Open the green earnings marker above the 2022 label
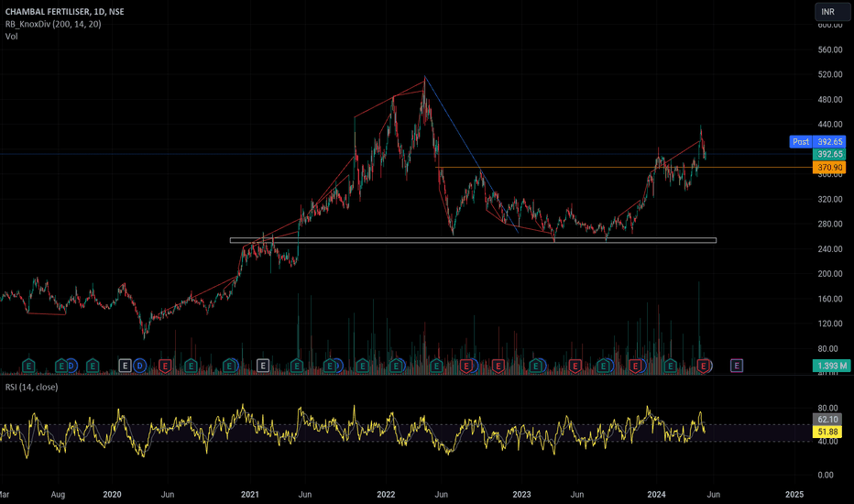 coord(397,367)
